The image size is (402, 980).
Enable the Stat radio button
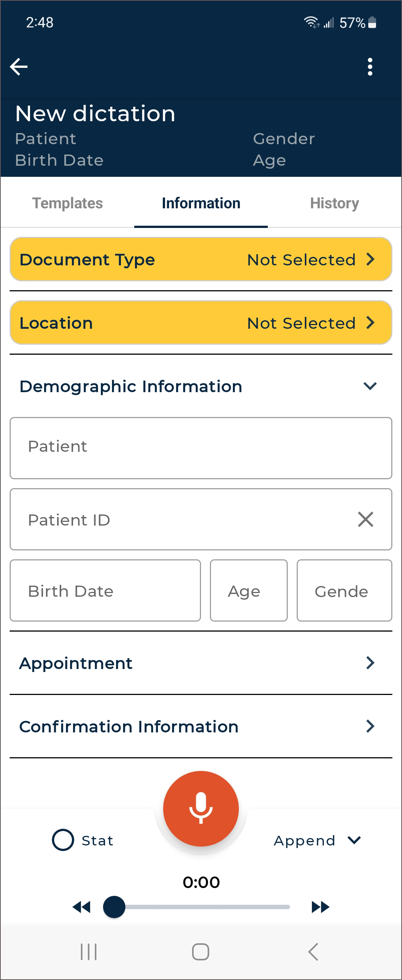click(x=63, y=840)
